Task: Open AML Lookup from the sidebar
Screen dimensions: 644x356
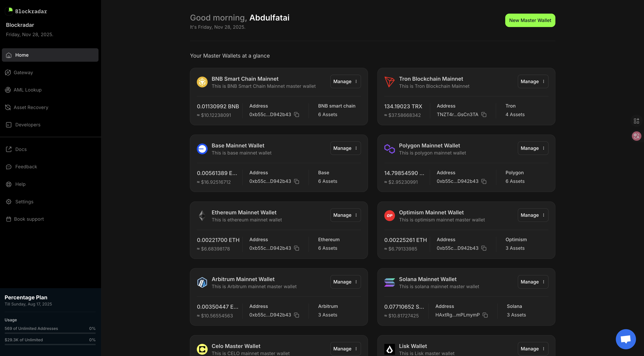Action: click(27, 90)
